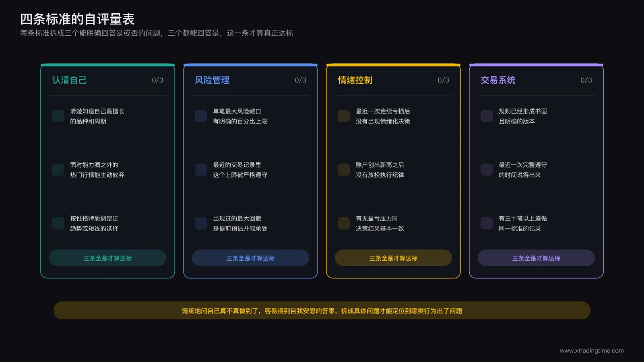
Task: Click the text 是提前预估并能承受
Action: [x=240, y=228]
